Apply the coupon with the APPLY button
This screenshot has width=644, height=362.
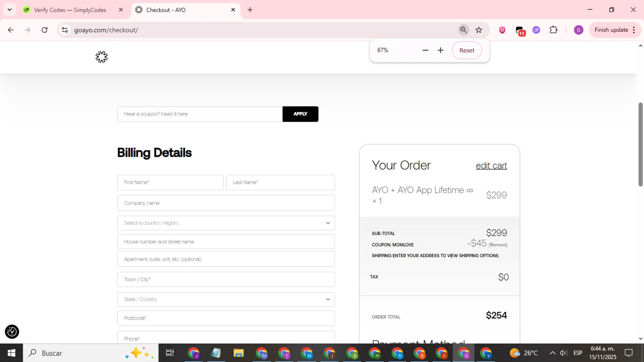[x=300, y=114]
